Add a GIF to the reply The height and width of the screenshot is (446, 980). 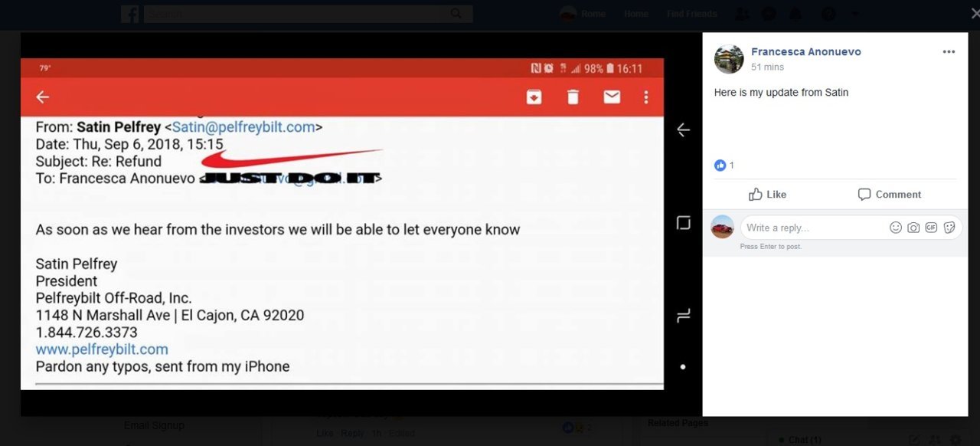pos(931,228)
